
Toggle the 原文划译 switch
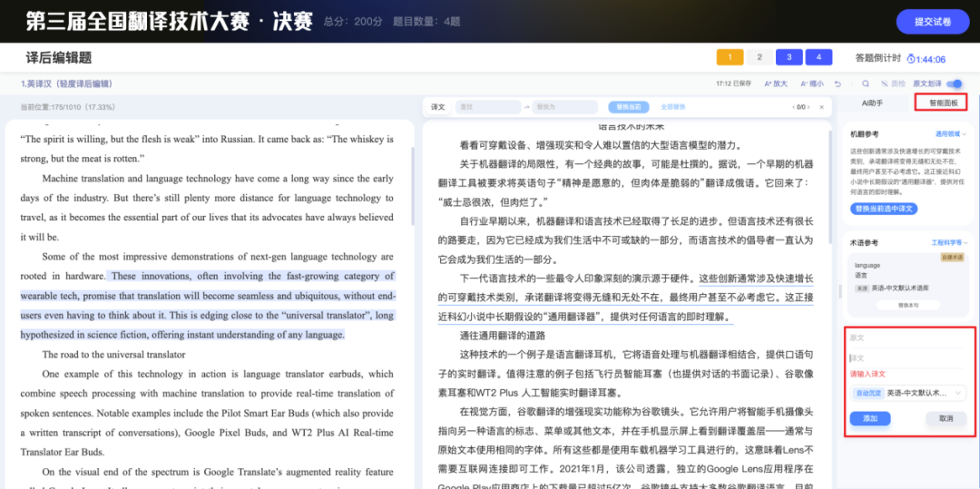coord(955,83)
